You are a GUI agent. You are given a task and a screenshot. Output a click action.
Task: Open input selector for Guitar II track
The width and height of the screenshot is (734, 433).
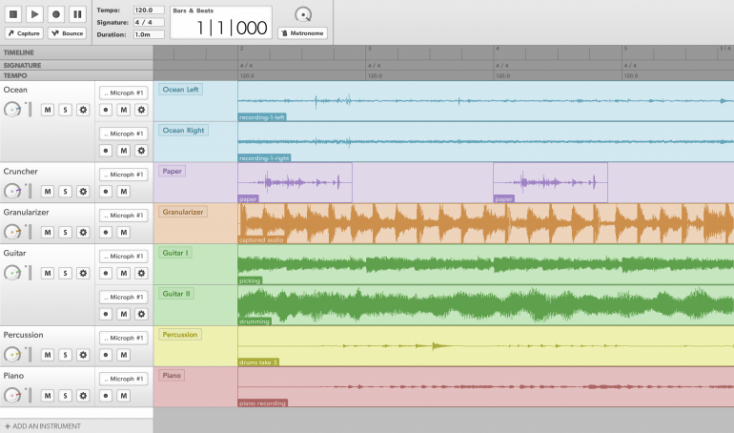(x=124, y=297)
